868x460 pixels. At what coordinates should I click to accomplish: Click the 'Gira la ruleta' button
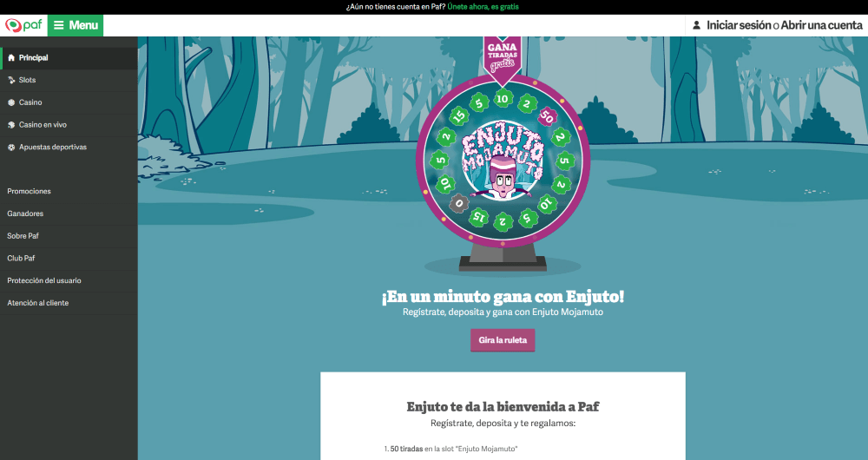[503, 340]
